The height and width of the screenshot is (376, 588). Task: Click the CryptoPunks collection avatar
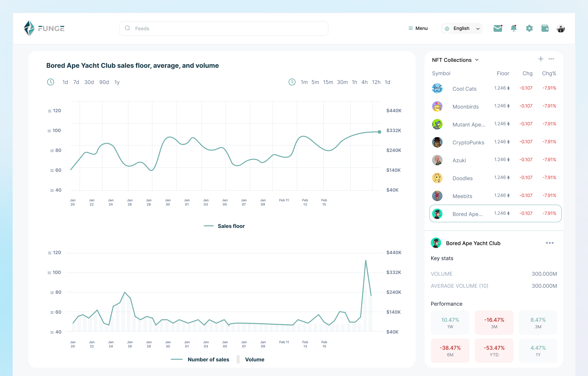point(437,142)
